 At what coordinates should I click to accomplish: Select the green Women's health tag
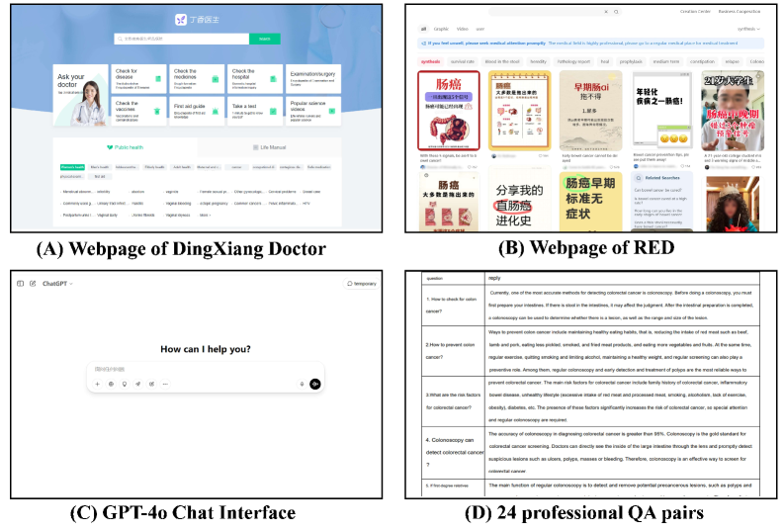point(72,167)
